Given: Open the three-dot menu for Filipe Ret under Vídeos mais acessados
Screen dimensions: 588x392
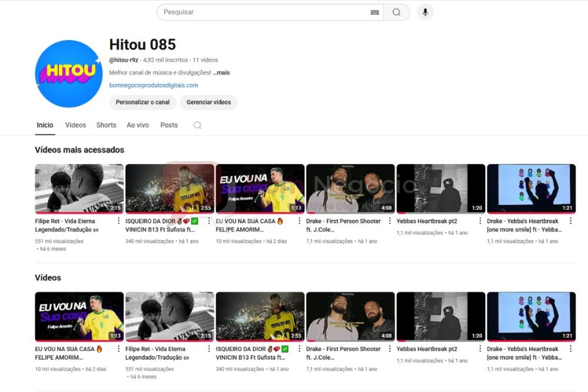Looking at the screenshot, I should [x=119, y=221].
